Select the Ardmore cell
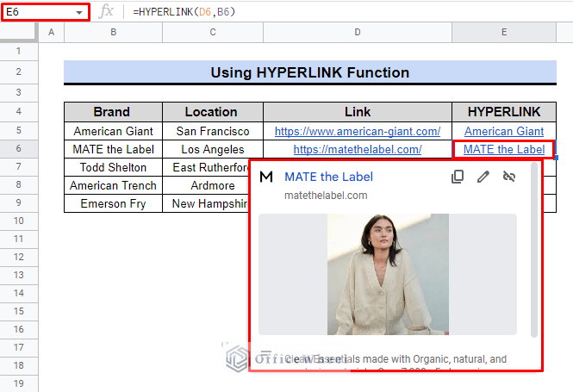The height and width of the screenshot is (392, 573). pos(206,185)
